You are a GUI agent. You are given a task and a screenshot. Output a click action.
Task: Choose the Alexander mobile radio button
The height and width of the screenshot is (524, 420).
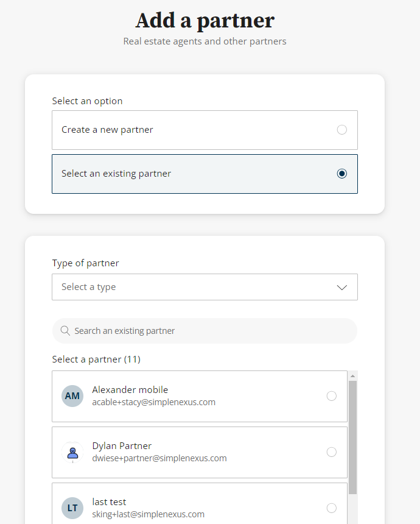pyautogui.click(x=331, y=396)
